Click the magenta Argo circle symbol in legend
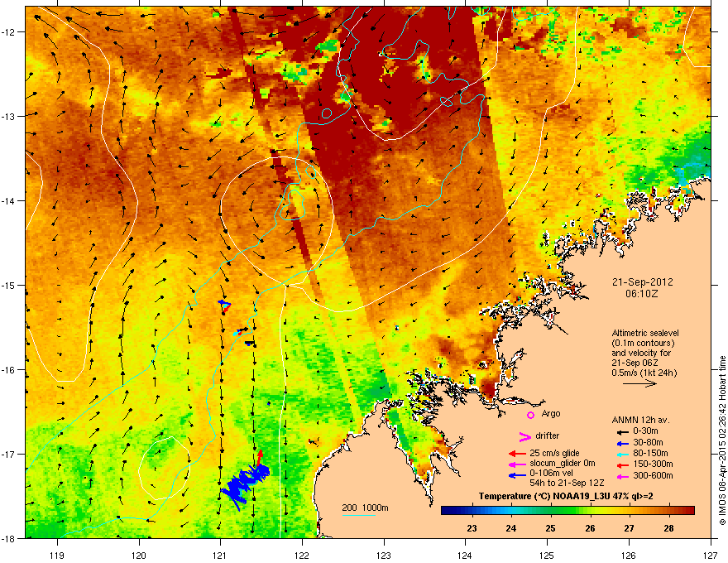The image size is (728, 563). [x=530, y=415]
